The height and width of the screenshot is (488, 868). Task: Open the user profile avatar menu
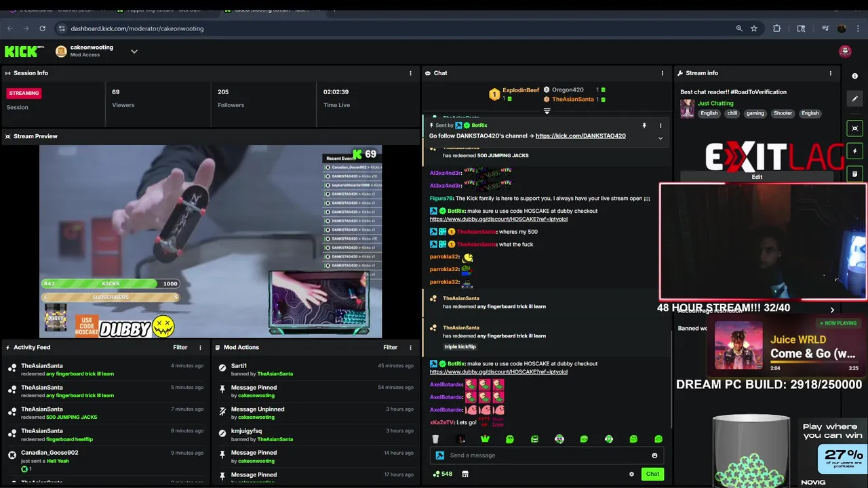pyautogui.click(x=845, y=52)
